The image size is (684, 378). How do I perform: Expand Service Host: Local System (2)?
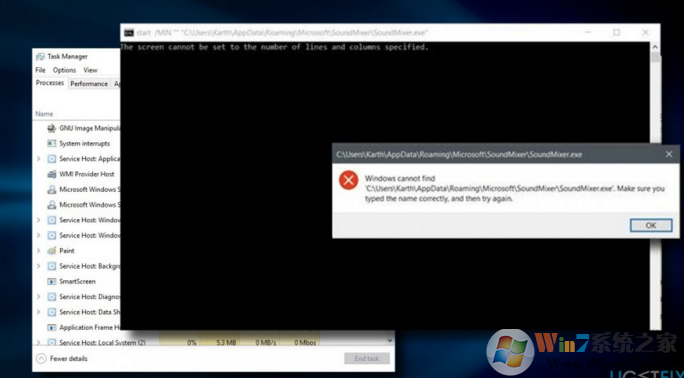pyautogui.click(x=38, y=343)
